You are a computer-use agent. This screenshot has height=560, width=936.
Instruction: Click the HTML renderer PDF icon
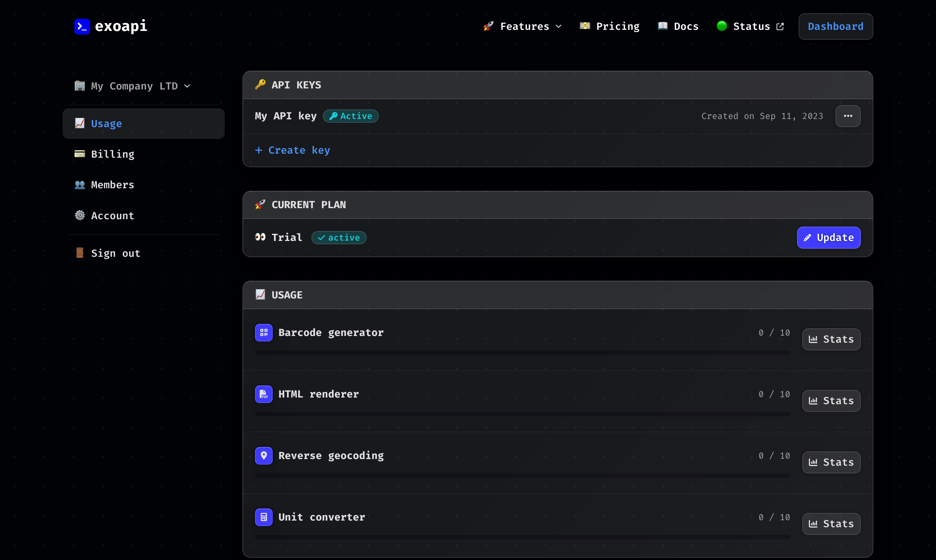pyautogui.click(x=263, y=394)
